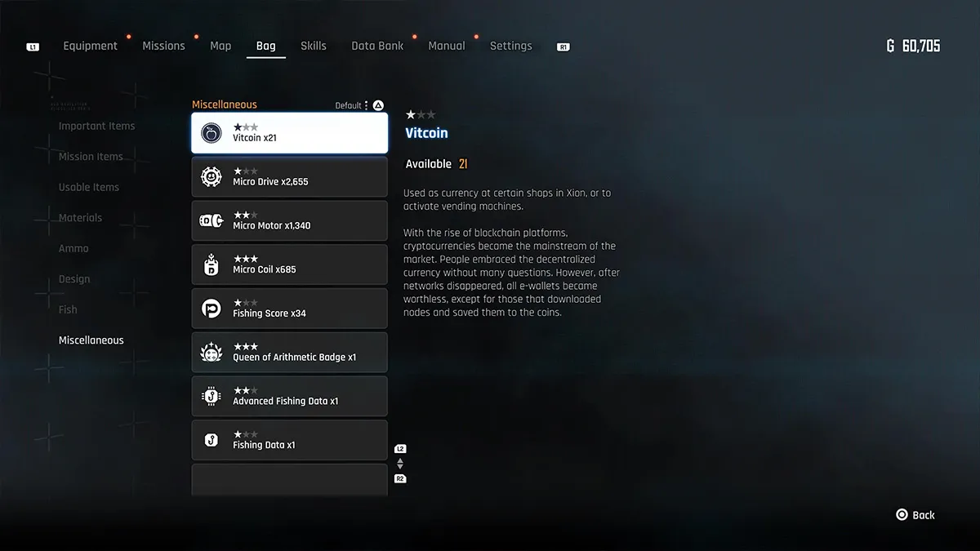Click the L2/R2 list scroll indicator
This screenshot has height=551, width=980.
(400, 464)
